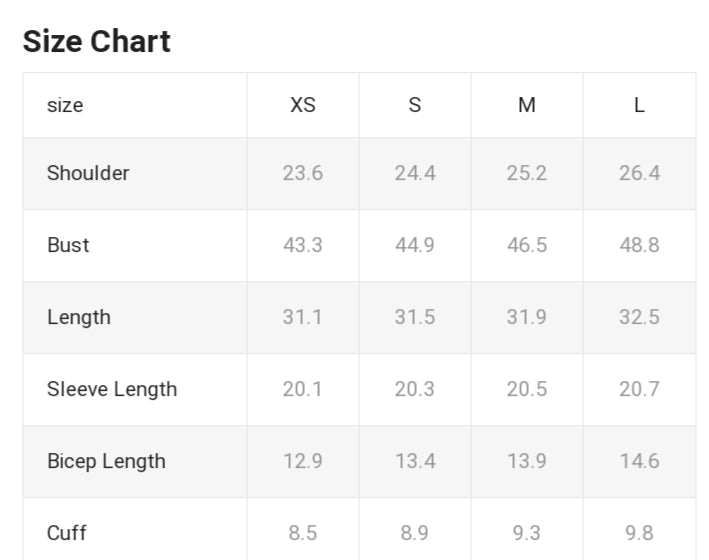Click the S bust value 44.9
Image resolution: width=709 pixels, height=560 pixels.
[x=415, y=245]
